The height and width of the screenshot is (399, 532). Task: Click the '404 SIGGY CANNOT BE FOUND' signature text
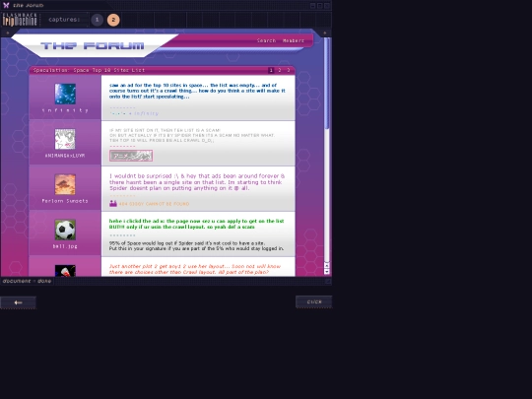point(154,204)
